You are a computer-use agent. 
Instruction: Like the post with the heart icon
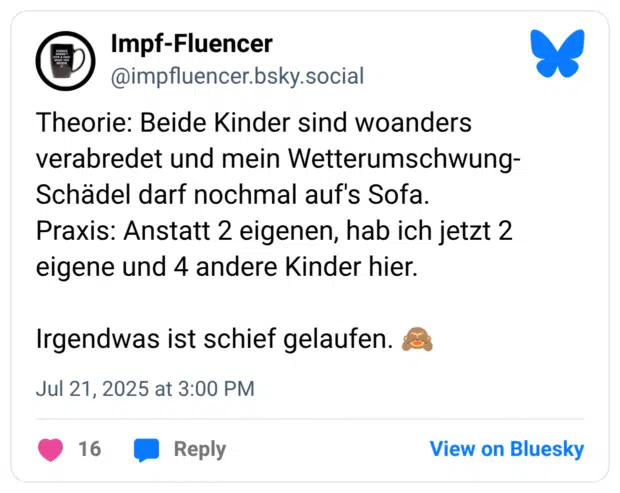pos(50,449)
